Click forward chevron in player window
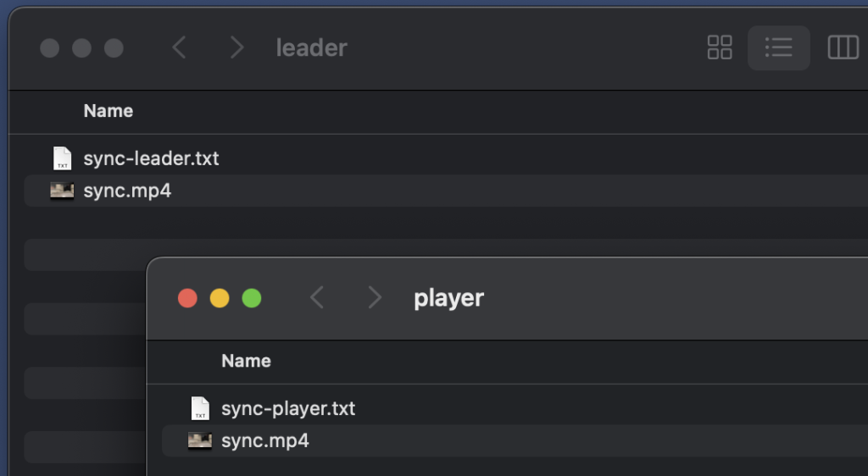The width and height of the screenshot is (868, 476). click(375, 297)
